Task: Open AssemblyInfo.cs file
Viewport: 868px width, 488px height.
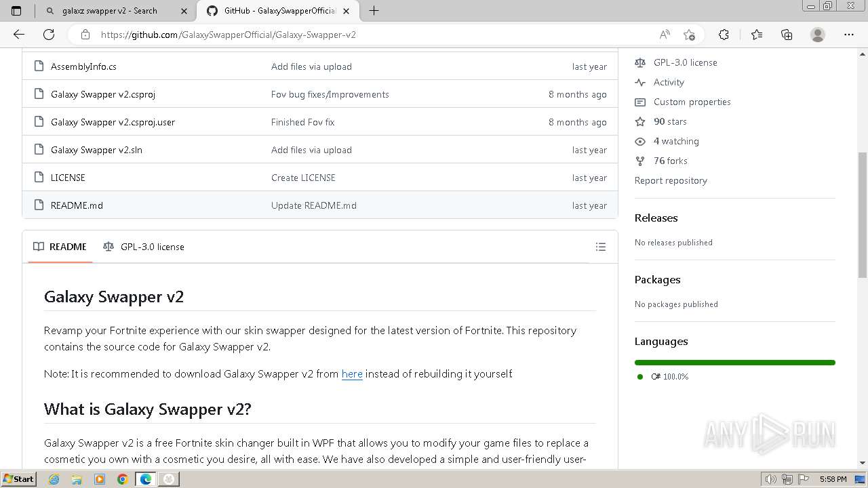Action: 83,66
